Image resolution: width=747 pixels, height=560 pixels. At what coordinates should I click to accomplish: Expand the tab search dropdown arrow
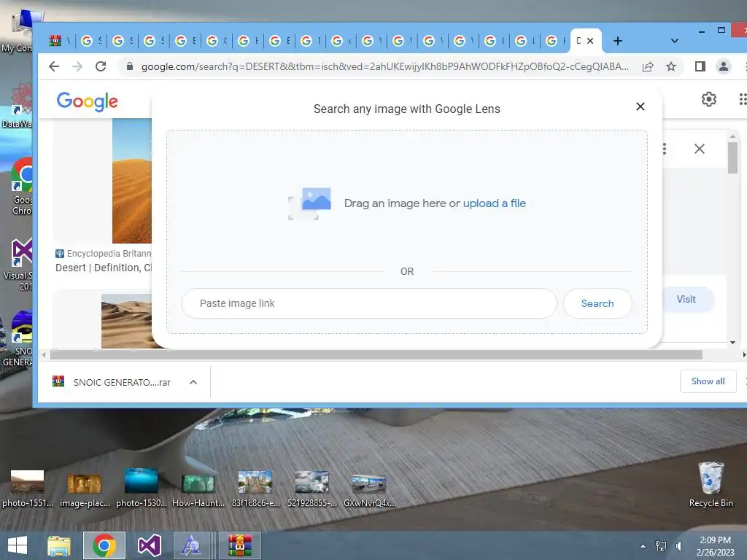click(675, 41)
